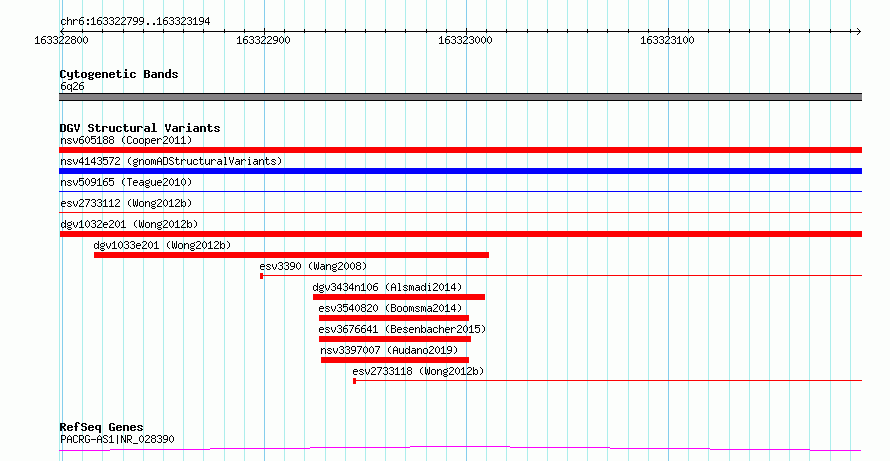Select the gray 6q26 cytogenetic band bar

tap(460, 97)
